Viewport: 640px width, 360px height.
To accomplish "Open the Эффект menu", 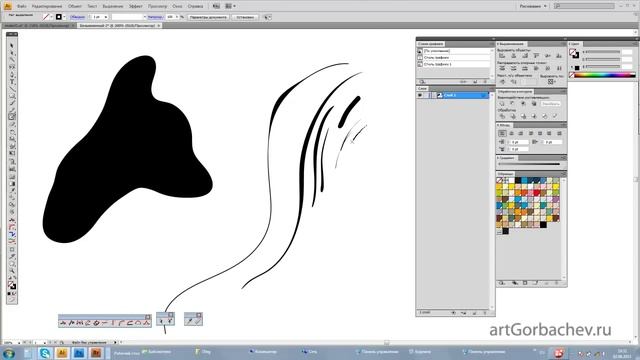I will coord(136,6).
